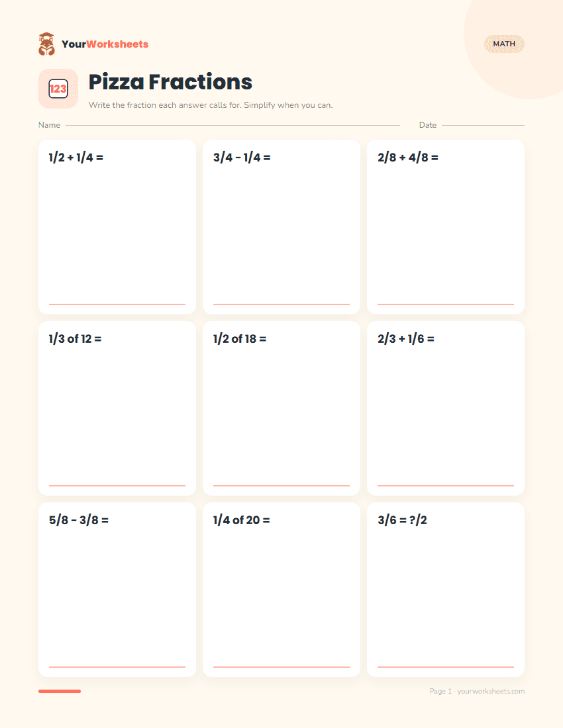Select the 3/4 - 1/4 problem card
Viewport: 563px width, 728px height.
tap(281, 227)
